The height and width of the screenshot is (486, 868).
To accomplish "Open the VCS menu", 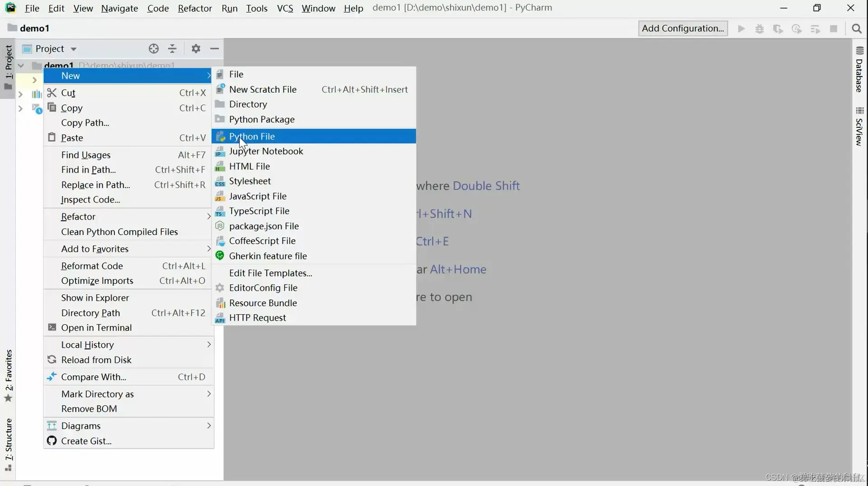I will tap(285, 8).
